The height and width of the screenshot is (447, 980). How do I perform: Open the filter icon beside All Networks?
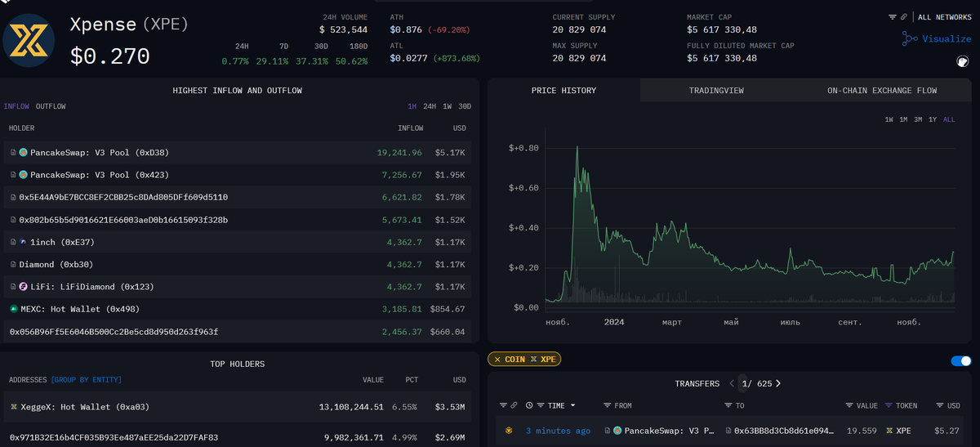tap(893, 16)
